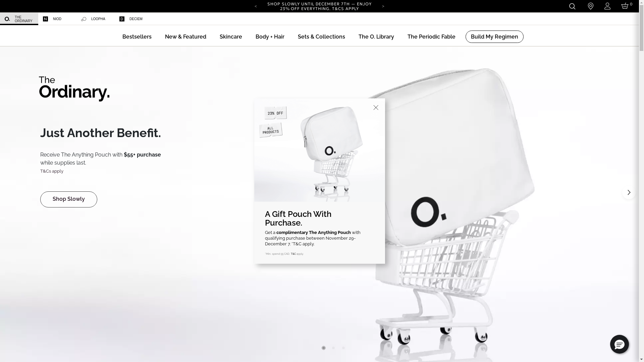Show previous promo banner message
The height and width of the screenshot is (362, 644).
tap(256, 6)
